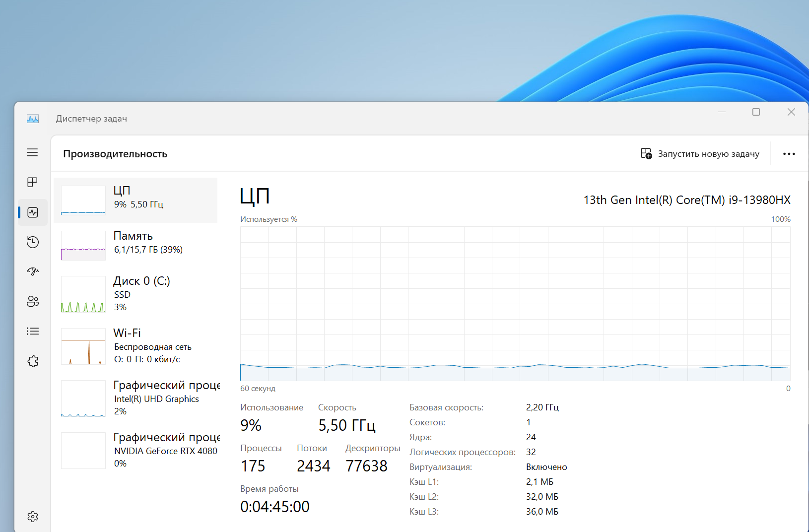Click the NVIDIA GPU mini graph thumbnail

[83, 450]
